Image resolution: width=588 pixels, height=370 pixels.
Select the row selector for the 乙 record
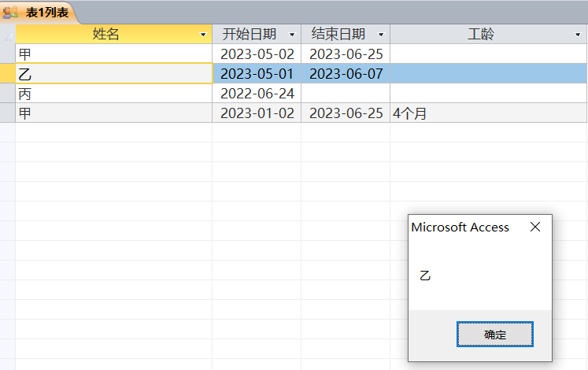[8, 73]
